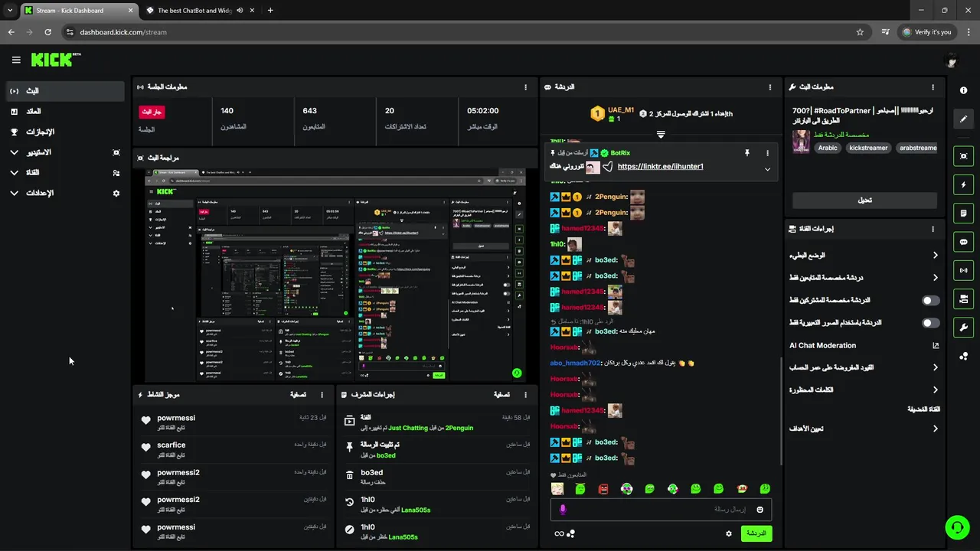Expand followers-only chat arrow
The image size is (980, 551).
click(936, 278)
